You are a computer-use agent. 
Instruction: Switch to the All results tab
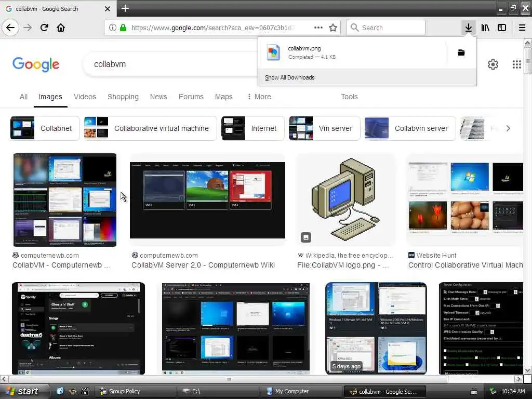(x=23, y=97)
